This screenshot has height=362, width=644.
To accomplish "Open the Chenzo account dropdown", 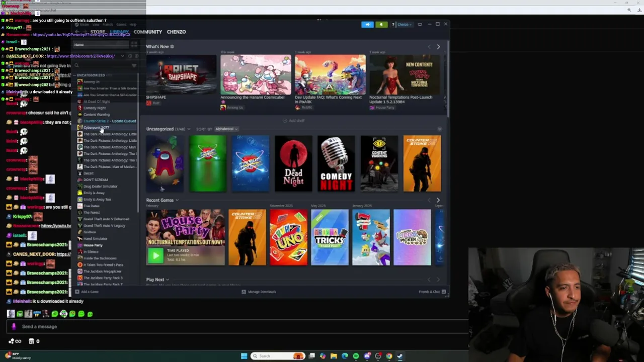I will 404,25.
